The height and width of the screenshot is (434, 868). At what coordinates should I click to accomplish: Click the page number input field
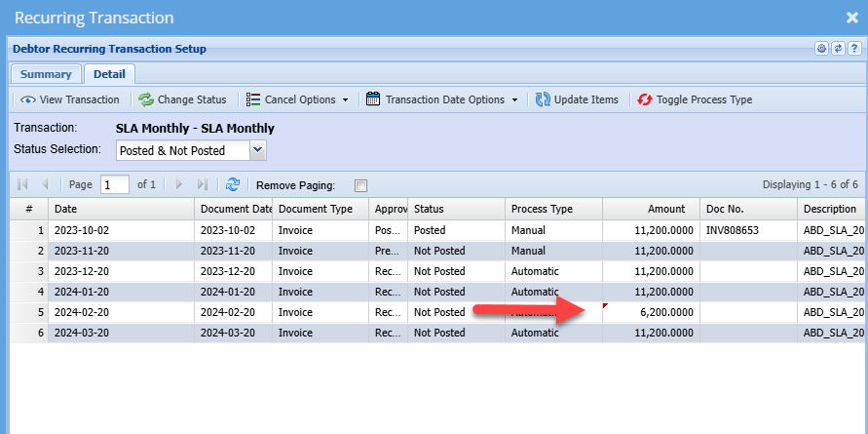tap(114, 184)
